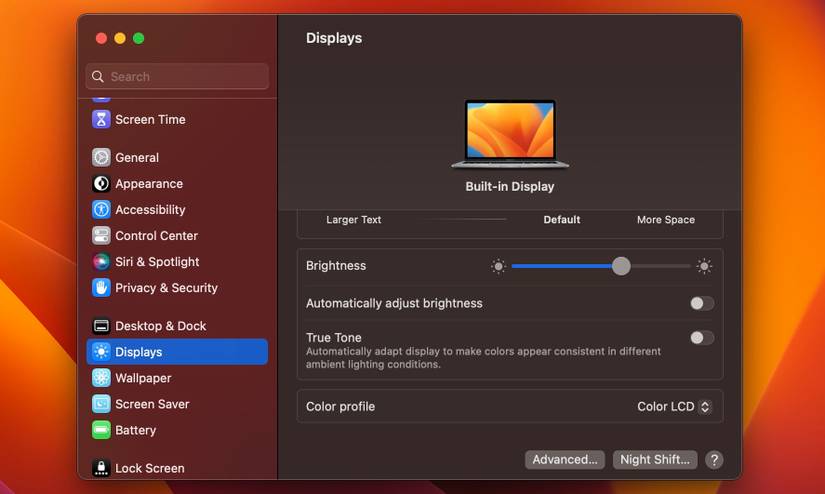Screen dimensions: 825x494
Task: Enable the True Tone switch
Action: [x=702, y=338]
